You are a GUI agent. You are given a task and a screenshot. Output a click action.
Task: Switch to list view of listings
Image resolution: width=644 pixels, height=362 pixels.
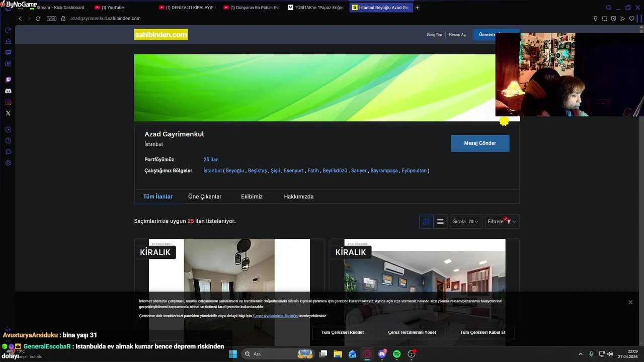point(440,221)
